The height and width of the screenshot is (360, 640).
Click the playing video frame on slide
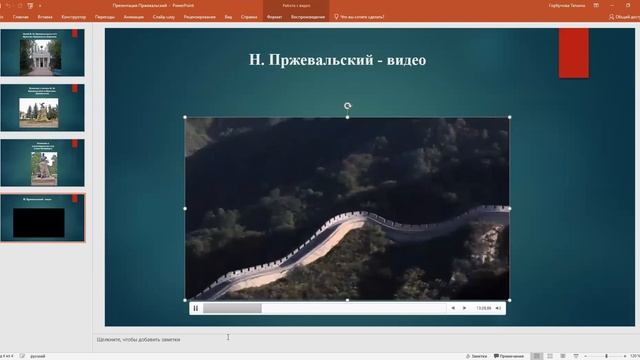[347, 209]
